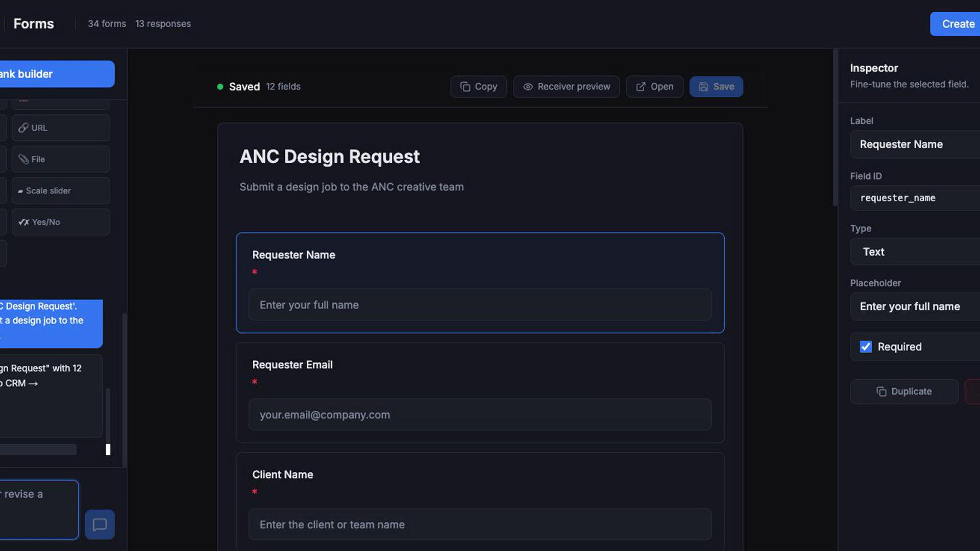Open the Receiver preview
Screen dimensions: 980x551
(x=566, y=87)
